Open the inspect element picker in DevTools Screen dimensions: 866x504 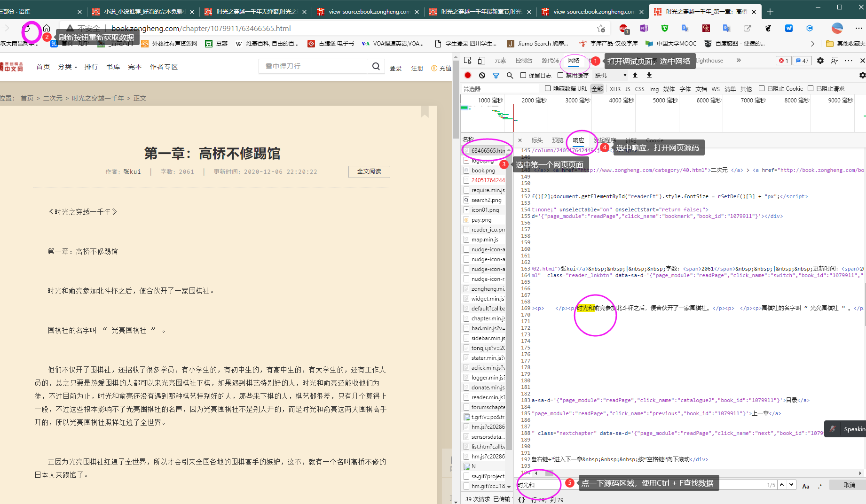pyautogui.click(x=467, y=61)
